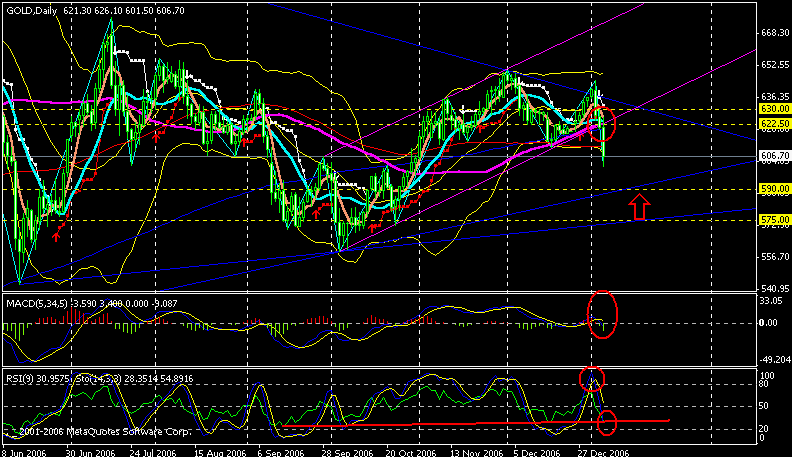Click the 15 Aug 2006 date label
This screenshot has height=457, width=792.
point(219,452)
